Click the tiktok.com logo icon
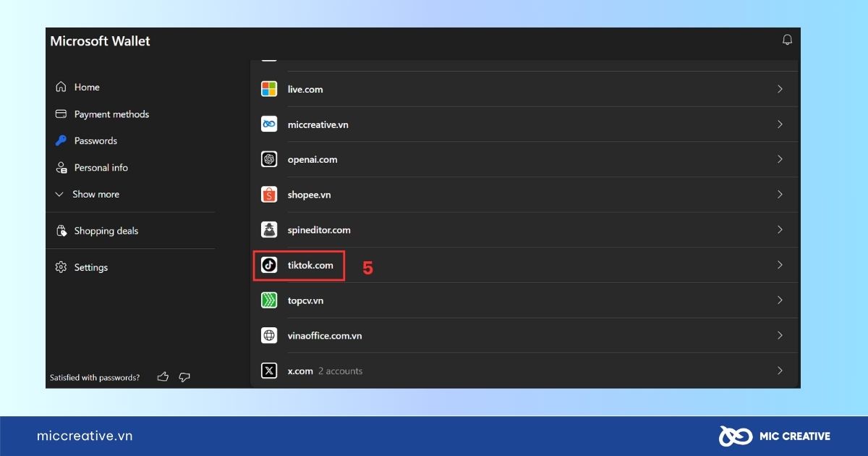The height and width of the screenshot is (456, 868). 269,265
